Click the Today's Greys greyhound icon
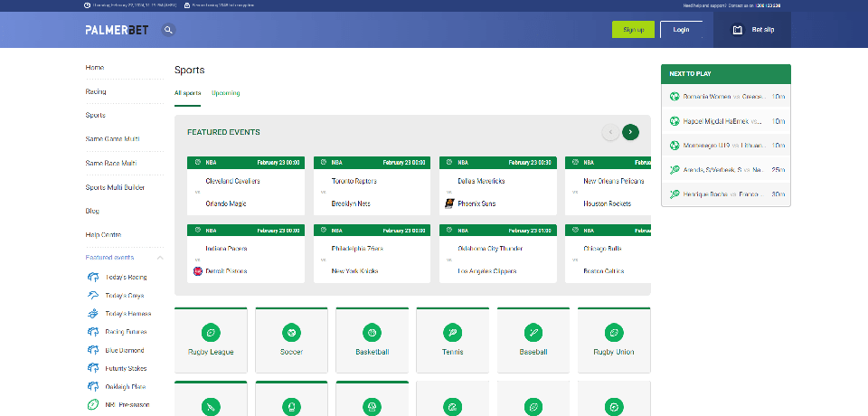 [93, 296]
